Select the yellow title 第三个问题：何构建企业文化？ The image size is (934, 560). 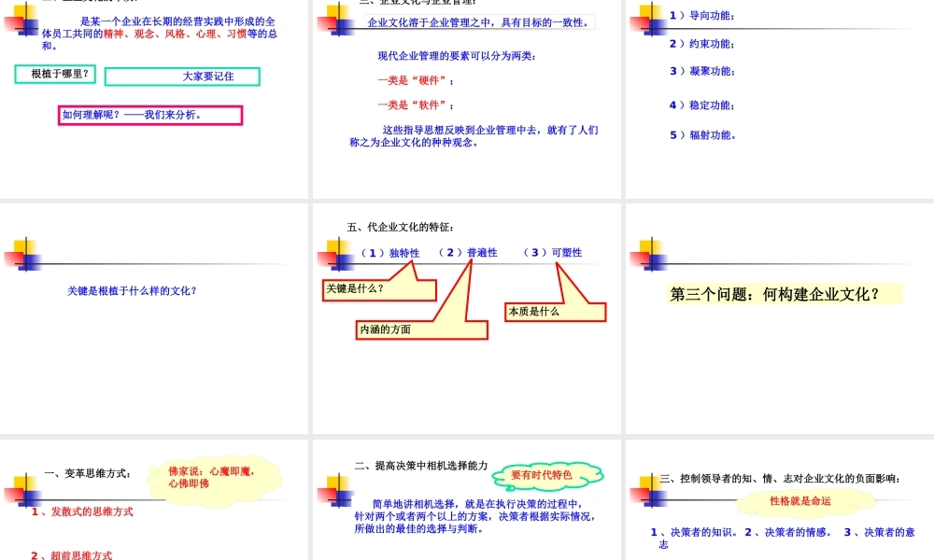784,294
